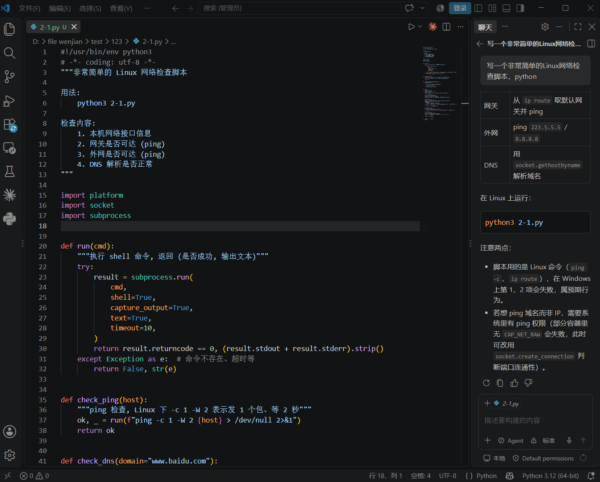Open notifications bell in status bar
The image size is (600, 482).
[x=591, y=476]
